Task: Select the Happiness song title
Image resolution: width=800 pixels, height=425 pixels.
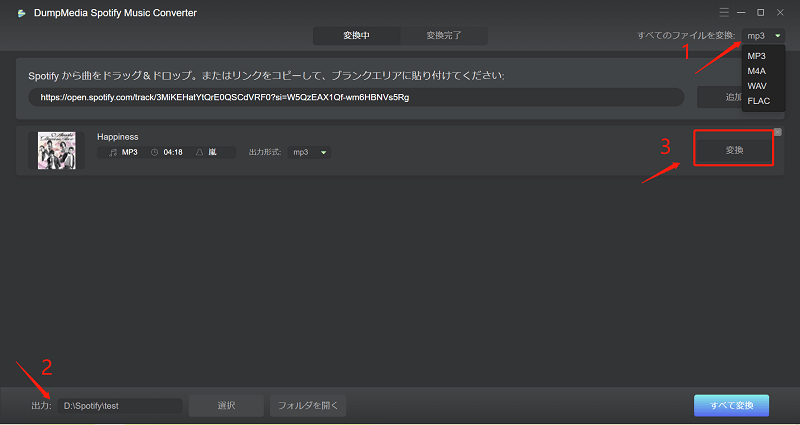Action: tap(117, 137)
